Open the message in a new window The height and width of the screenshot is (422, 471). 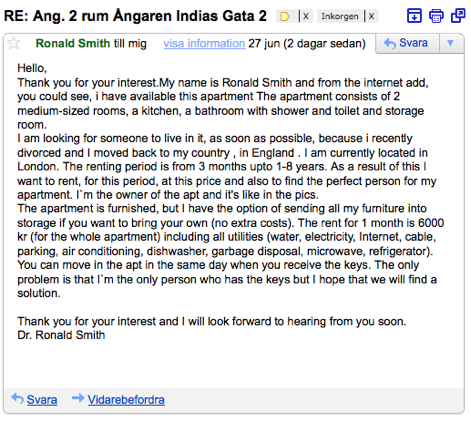(458, 16)
